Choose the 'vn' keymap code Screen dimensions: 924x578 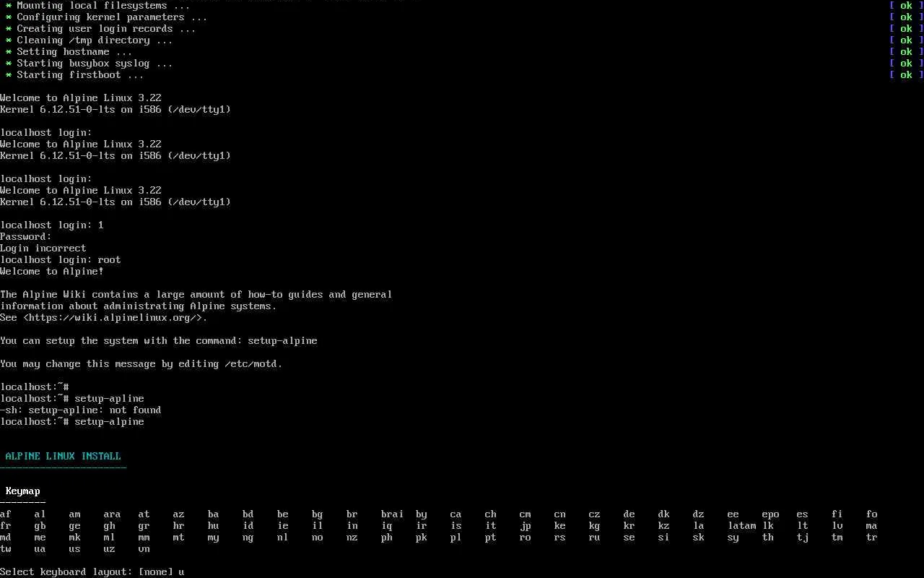coord(144,548)
